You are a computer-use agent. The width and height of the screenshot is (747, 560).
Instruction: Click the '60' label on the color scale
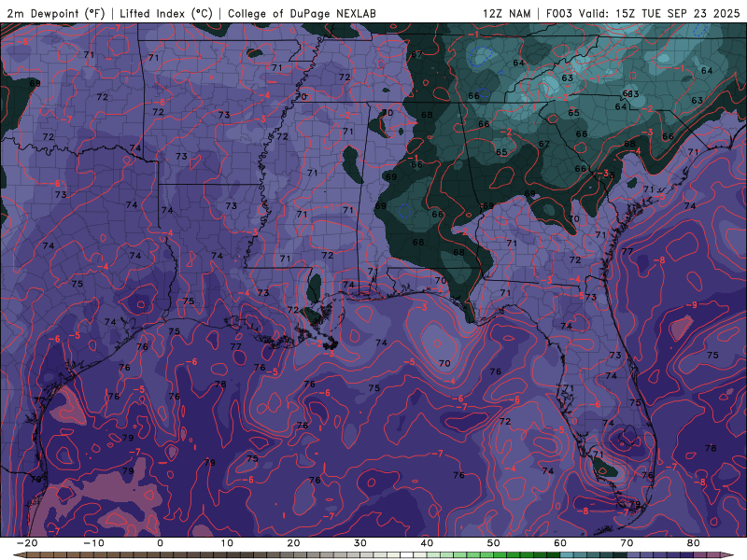[560, 543]
